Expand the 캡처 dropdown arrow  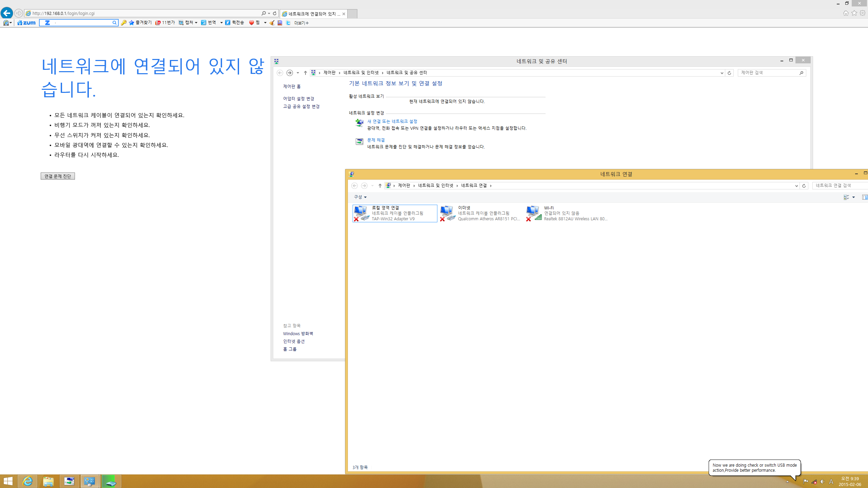click(x=196, y=23)
